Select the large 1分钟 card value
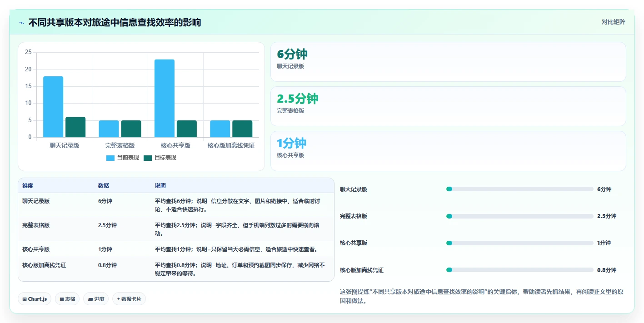The height and width of the screenshot is (323, 644). pyautogui.click(x=292, y=143)
